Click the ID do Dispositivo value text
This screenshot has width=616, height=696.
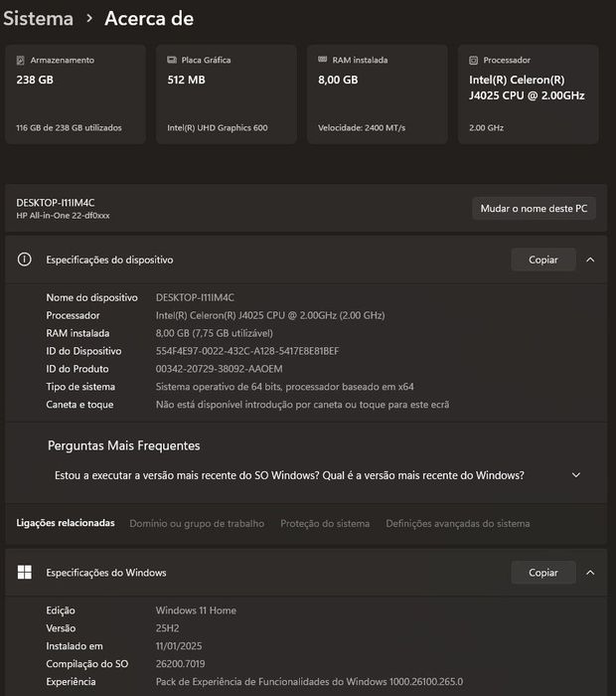[x=247, y=351]
